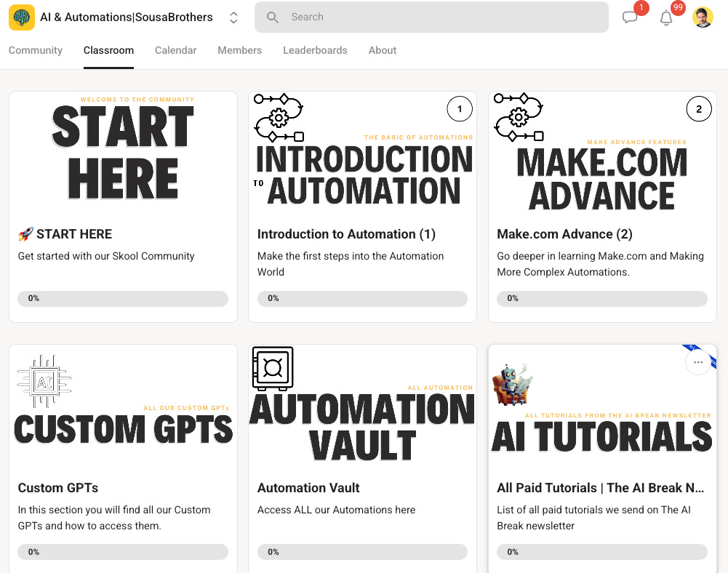Open the three-dots menu on AI Tutorials card
The height and width of the screenshot is (573, 728).
(x=698, y=362)
